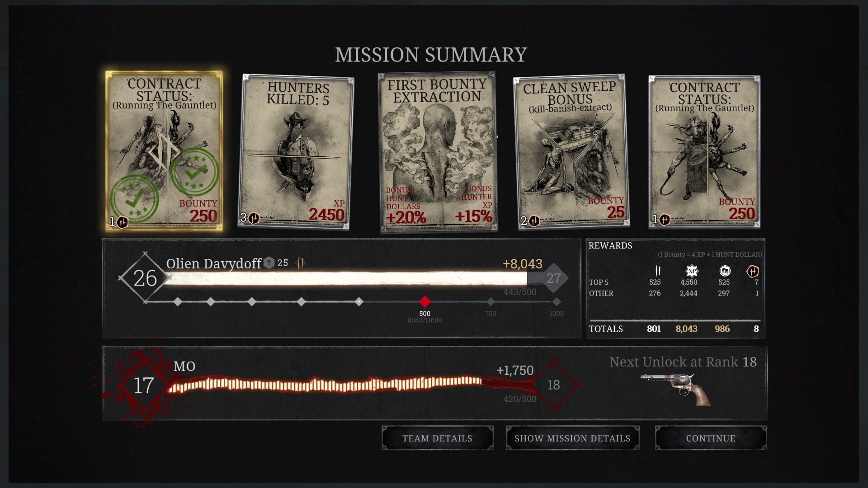Image resolution: width=868 pixels, height=488 pixels.
Task: Select the First Bounty Extraction card
Action: (x=437, y=151)
